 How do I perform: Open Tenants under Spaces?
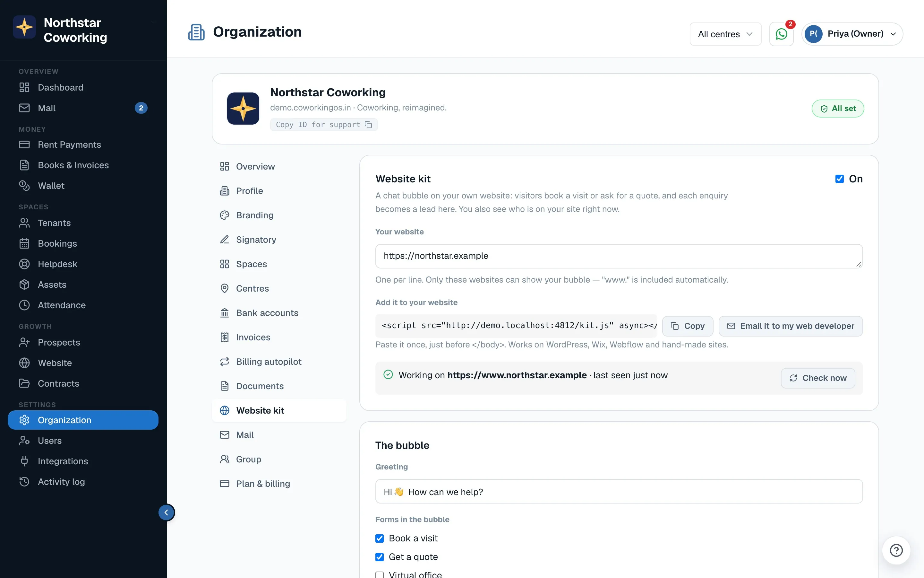tap(83, 223)
